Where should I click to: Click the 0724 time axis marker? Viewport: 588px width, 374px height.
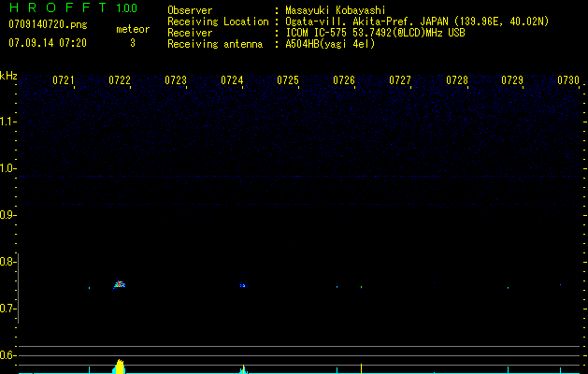pos(232,80)
